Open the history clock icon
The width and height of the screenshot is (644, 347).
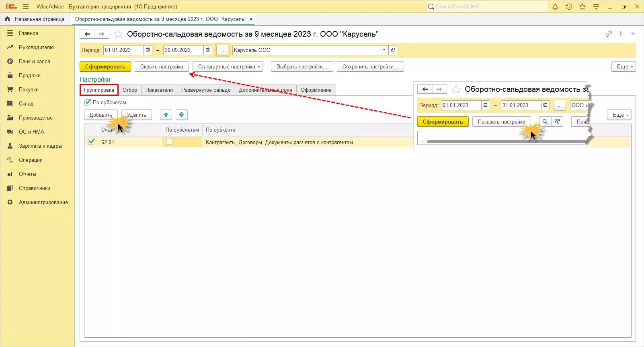(569, 6)
